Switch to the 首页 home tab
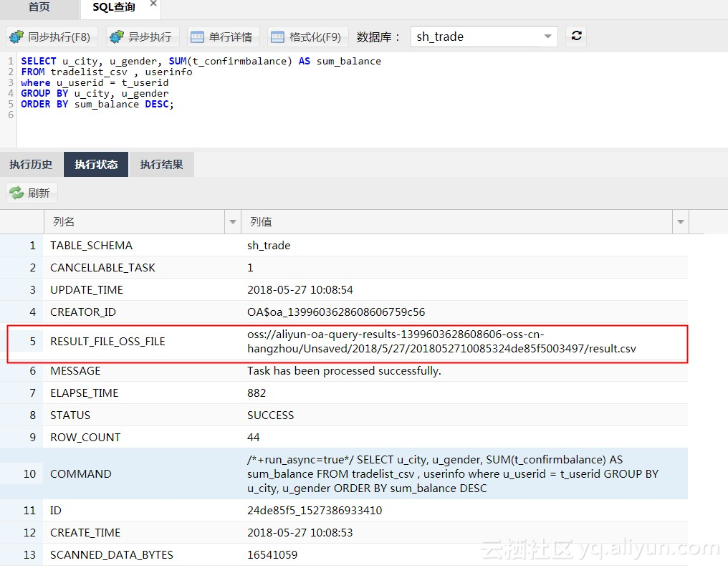The image size is (728, 568). click(x=39, y=7)
